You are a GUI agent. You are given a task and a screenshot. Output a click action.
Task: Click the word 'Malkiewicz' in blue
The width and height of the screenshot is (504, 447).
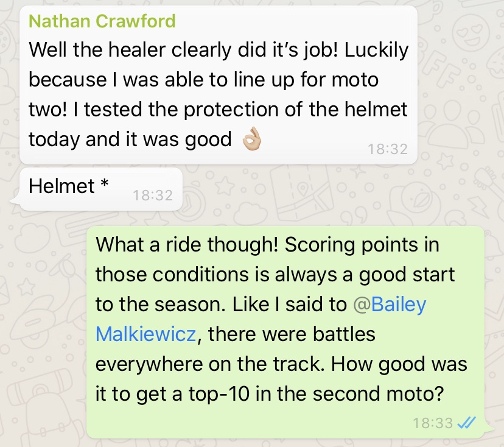pyautogui.click(x=146, y=334)
